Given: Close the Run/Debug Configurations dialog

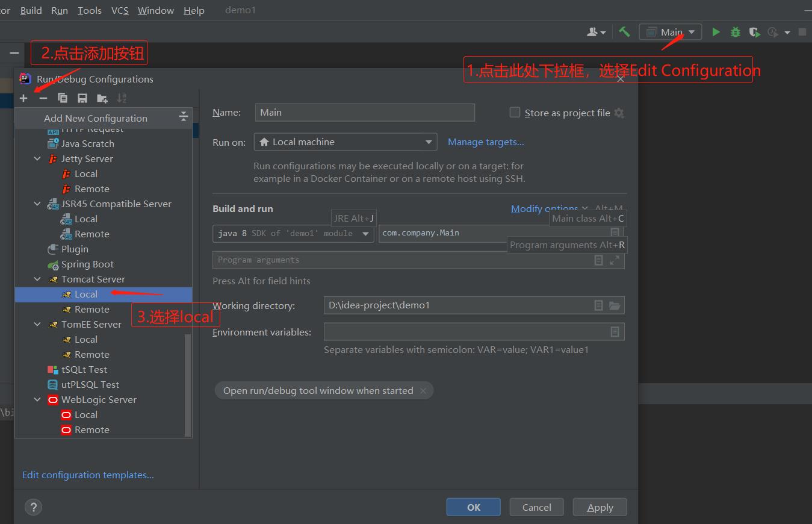Looking at the screenshot, I should (x=621, y=79).
